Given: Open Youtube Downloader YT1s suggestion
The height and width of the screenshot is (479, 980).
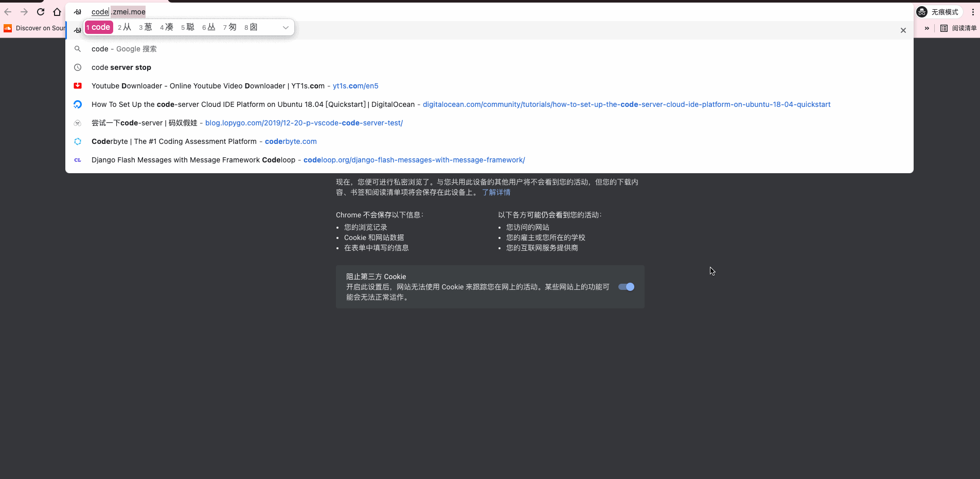Looking at the screenshot, I should click(489, 86).
